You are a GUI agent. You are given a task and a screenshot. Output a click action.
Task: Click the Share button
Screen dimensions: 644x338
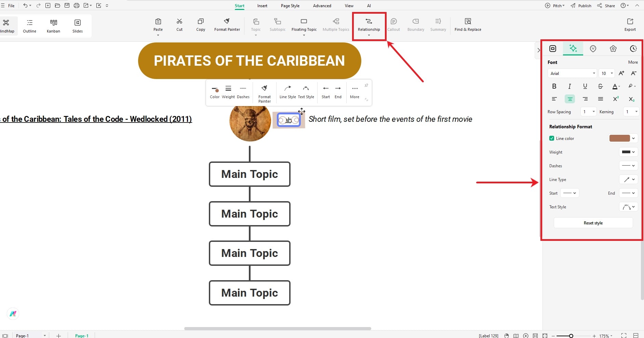pos(606,5)
